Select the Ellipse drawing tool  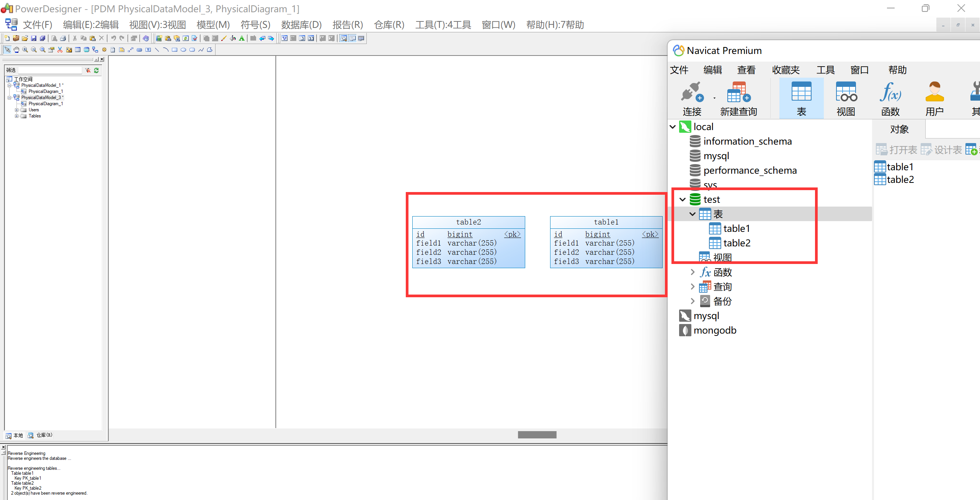[x=183, y=50]
